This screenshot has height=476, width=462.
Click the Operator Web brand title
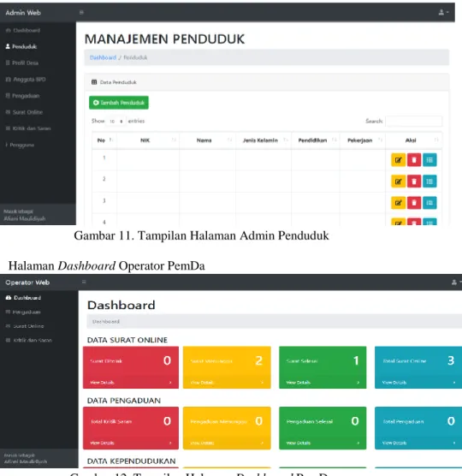tap(27, 283)
